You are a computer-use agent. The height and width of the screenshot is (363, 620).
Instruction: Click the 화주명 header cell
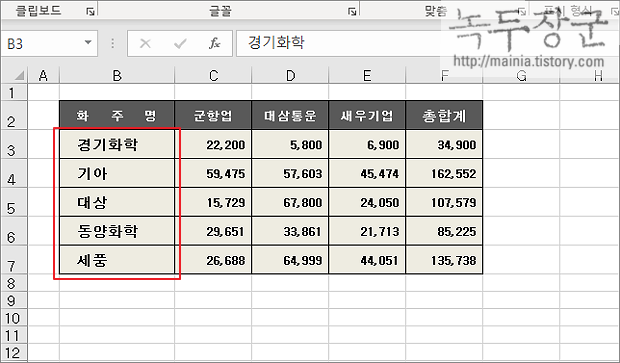(117, 115)
